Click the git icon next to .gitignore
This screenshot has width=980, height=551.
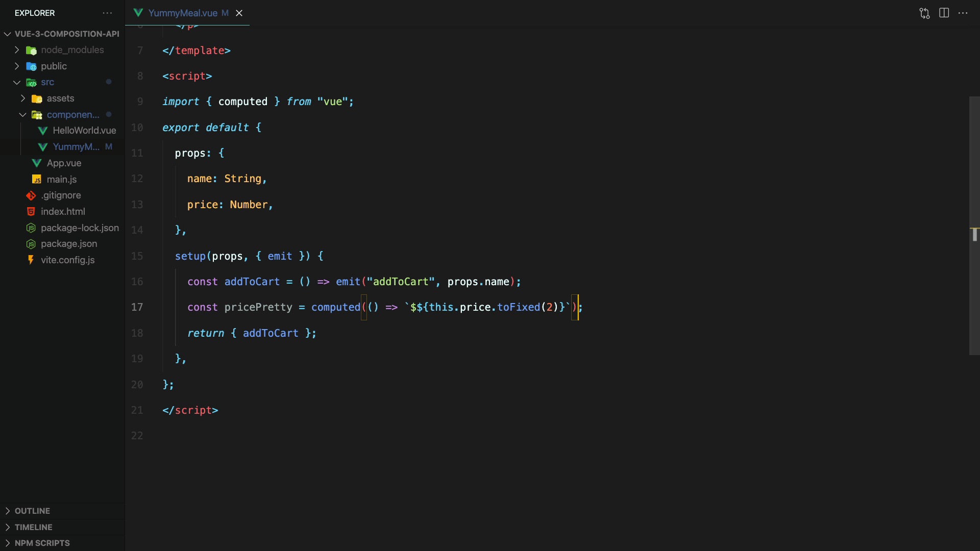[31, 195]
